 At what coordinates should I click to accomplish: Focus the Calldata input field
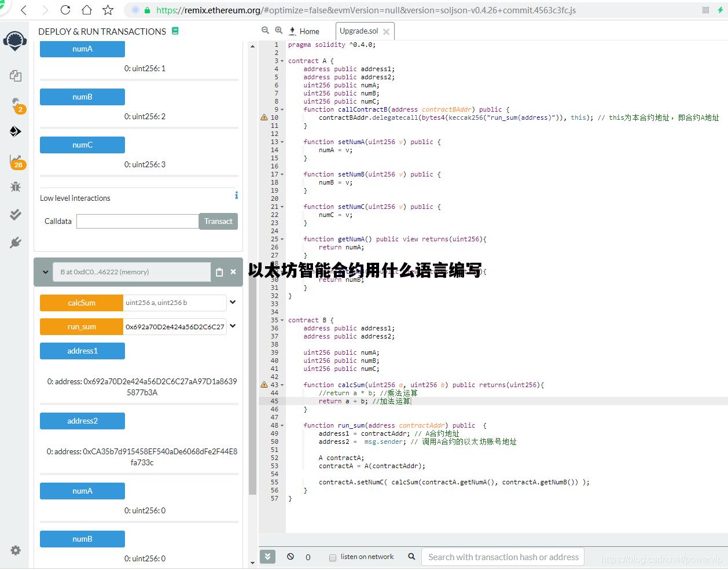click(x=138, y=221)
